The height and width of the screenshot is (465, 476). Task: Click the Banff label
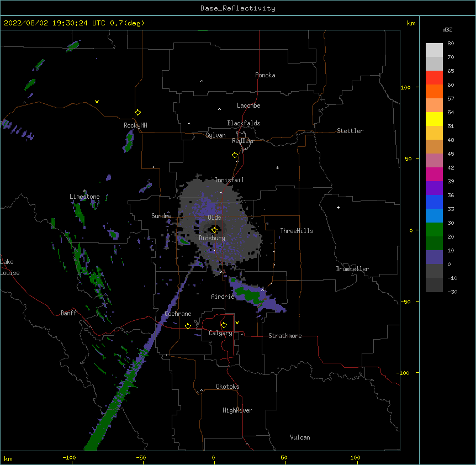[68, 313]
